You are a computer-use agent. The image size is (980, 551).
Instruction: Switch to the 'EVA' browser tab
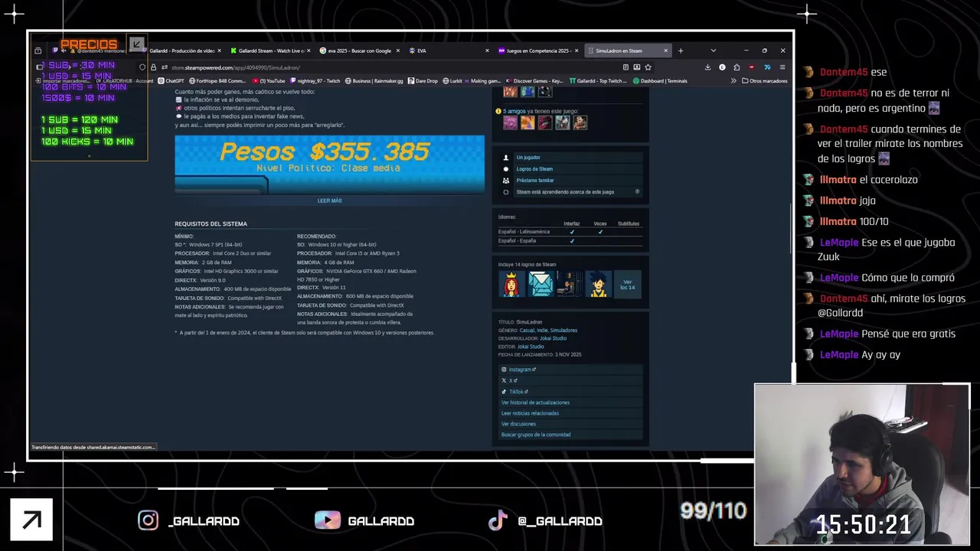pyautogui.click(x=449, y=51)
